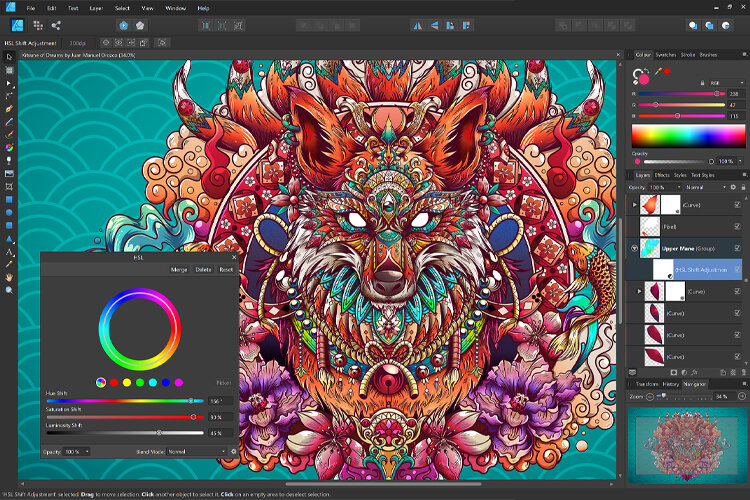Image resolution: width=750 pixels, height=500 pixels.
Task: Expand the Curve layer under HSL adjustment
Action: [x=640, y=291]
